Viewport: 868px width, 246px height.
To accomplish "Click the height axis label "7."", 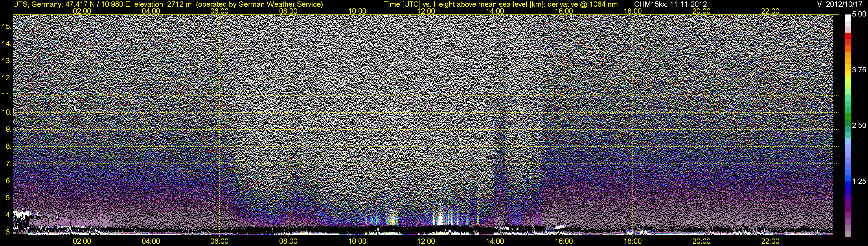I will point(9,164).
